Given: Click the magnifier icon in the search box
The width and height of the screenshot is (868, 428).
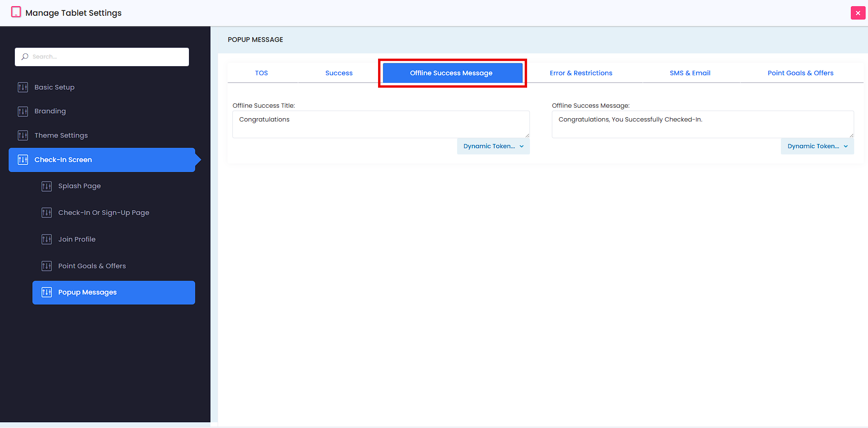Looking at the screenshot, I should point(25,57).
